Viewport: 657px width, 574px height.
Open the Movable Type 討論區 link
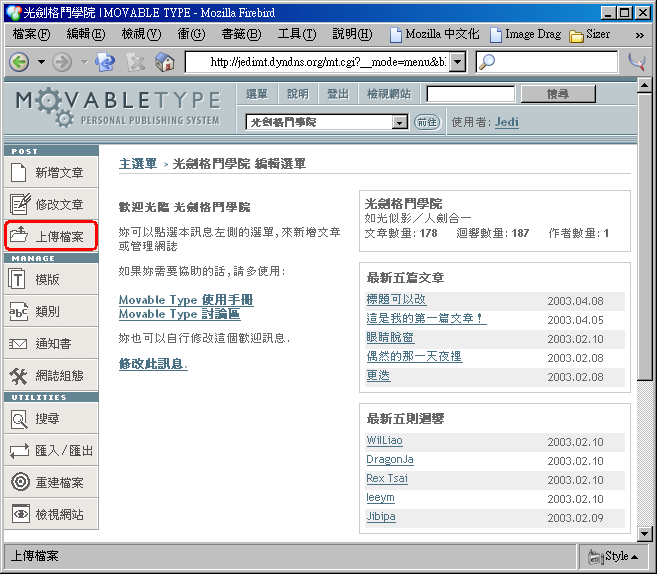[179, 314]
